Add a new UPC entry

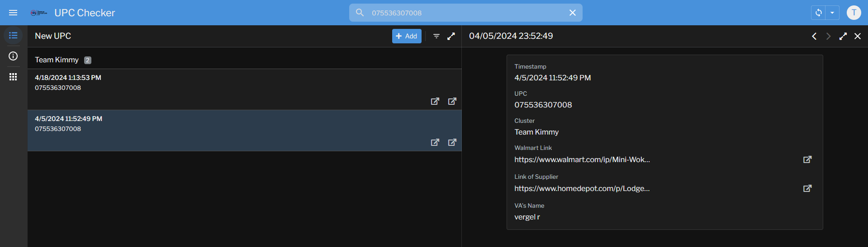click(407, 36)
